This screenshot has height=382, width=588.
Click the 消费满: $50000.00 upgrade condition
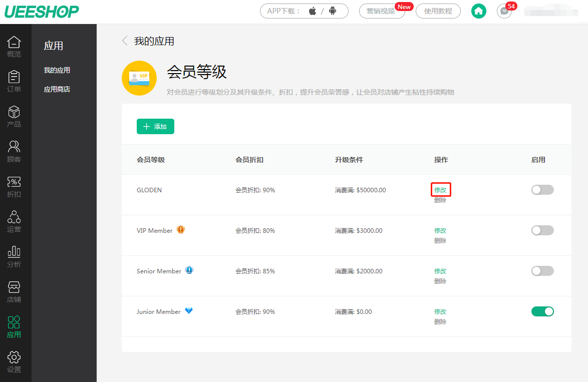pos(361,190)
